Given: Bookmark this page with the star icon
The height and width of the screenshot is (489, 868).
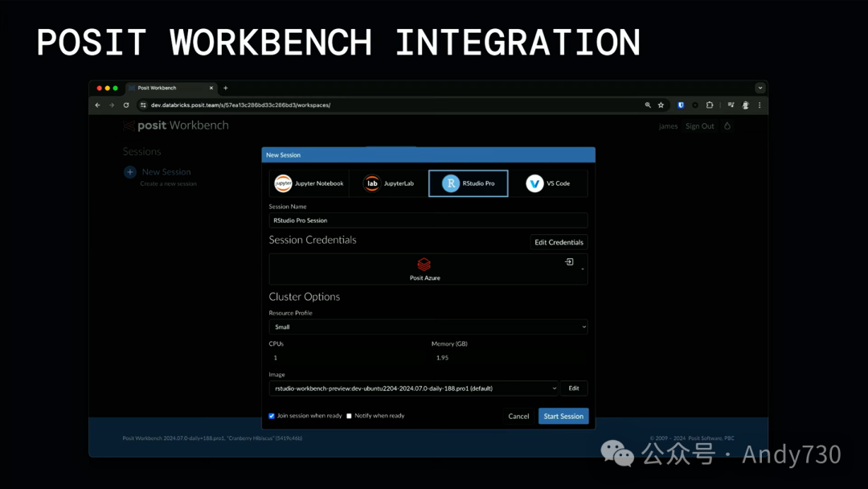Looking at the screenshot, I should [x=661, y=105].
